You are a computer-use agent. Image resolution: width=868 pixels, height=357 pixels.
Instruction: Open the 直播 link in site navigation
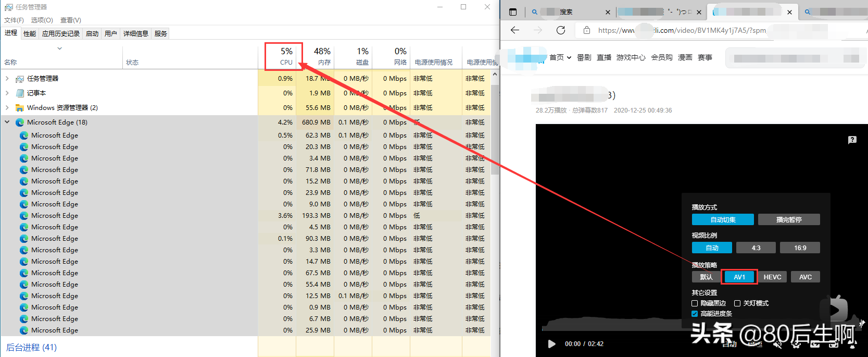click(604, 57)
